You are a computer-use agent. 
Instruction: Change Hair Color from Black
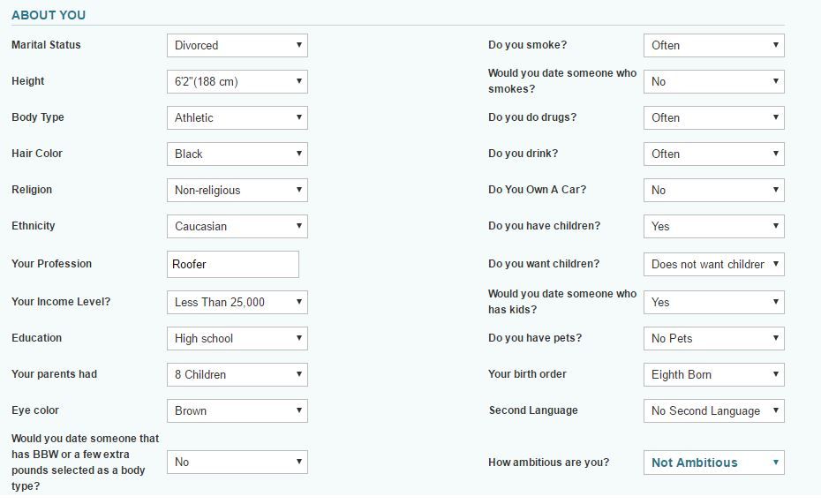pos(237,154)
